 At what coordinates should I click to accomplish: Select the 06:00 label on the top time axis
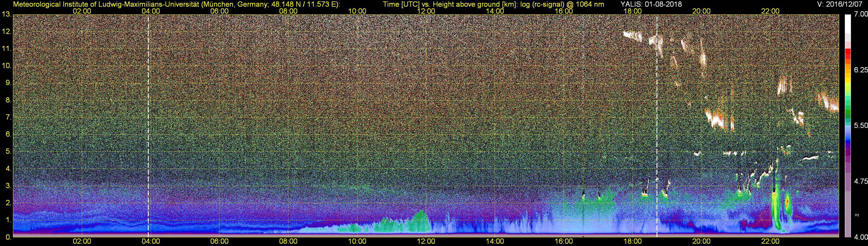pyautogui.click(x=219, y=11)
